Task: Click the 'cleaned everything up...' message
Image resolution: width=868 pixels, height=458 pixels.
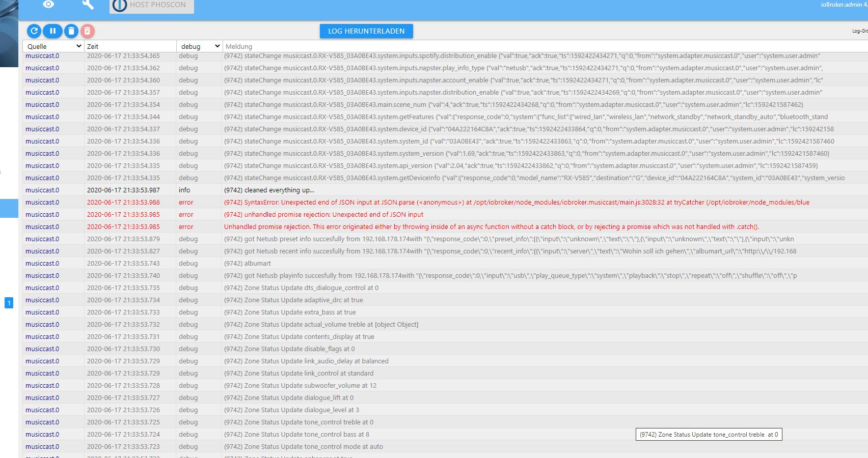Action: (269, 190)
